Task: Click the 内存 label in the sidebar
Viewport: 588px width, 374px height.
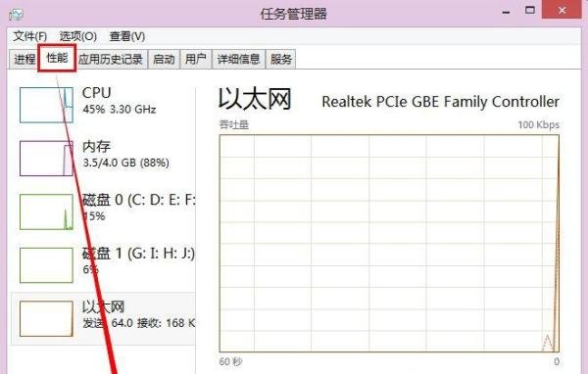Action: (x=96, y=147)
